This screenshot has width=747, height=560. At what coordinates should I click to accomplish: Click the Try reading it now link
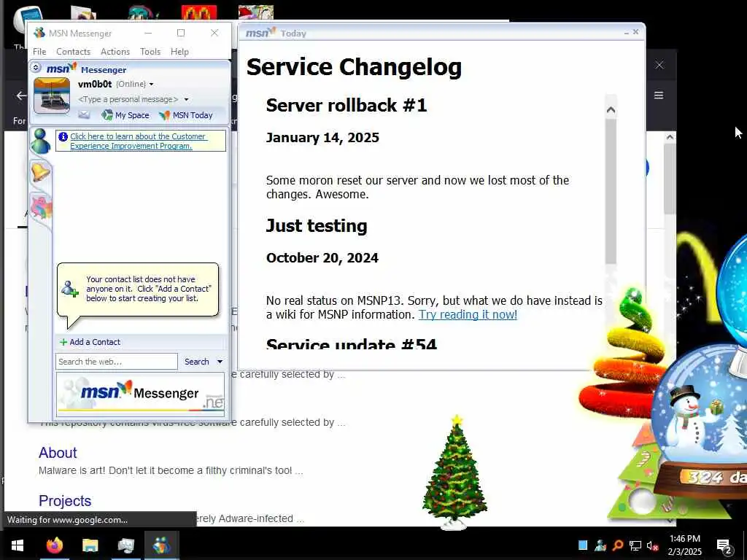pyautogui.click(x=468, y=315)
